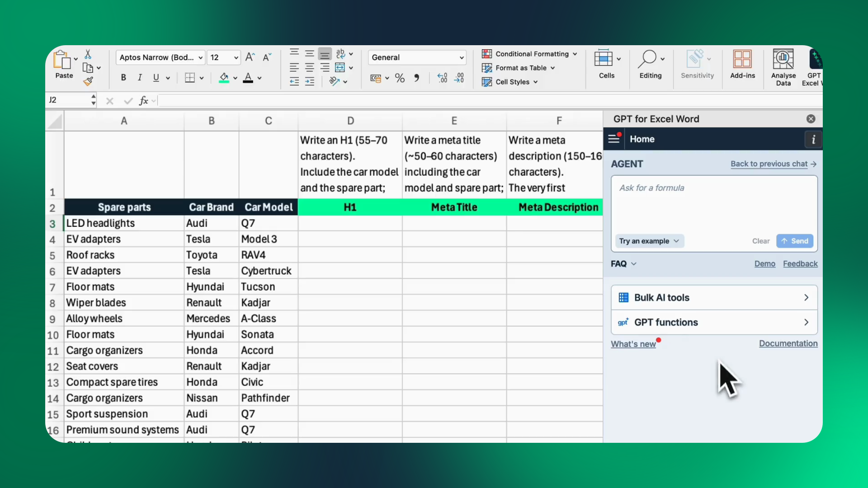Open the number format General dropdown
The image size is (868, 488).
(x=417, y=57)
